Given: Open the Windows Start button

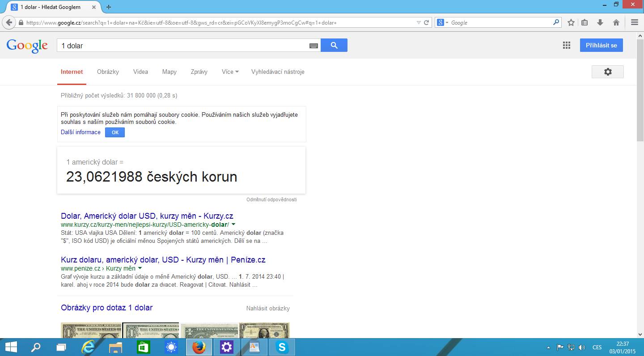Looking at the screenshot, I should (x=11, y=347).
